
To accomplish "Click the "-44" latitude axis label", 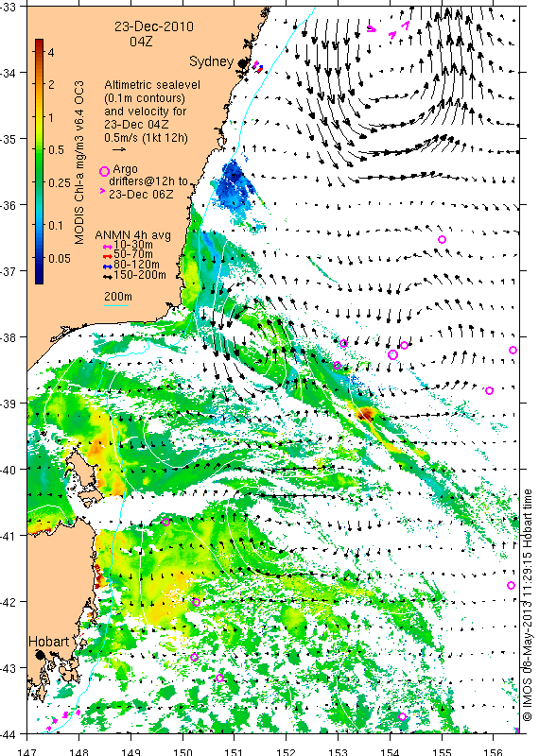I will [x=8, y=734].
